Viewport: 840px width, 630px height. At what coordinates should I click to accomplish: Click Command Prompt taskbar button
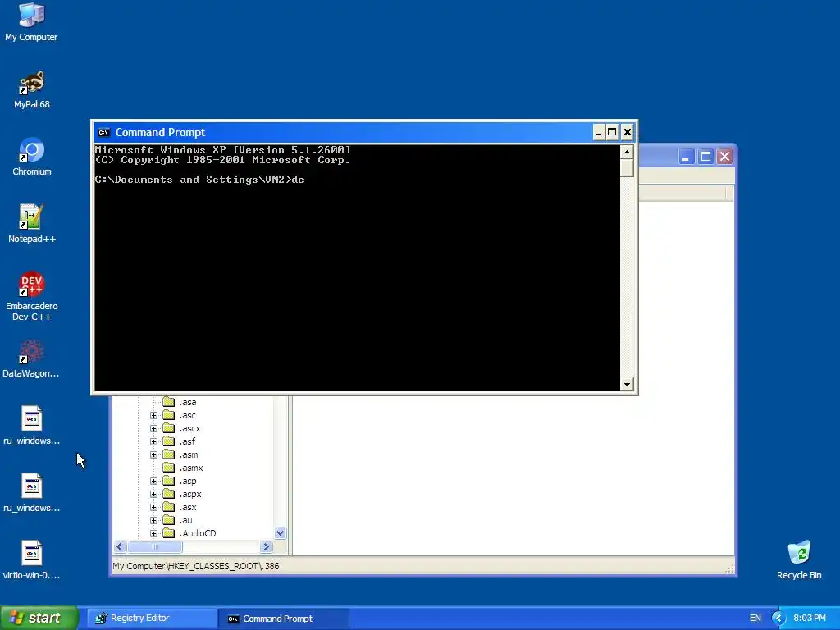[x=285, y=619]
